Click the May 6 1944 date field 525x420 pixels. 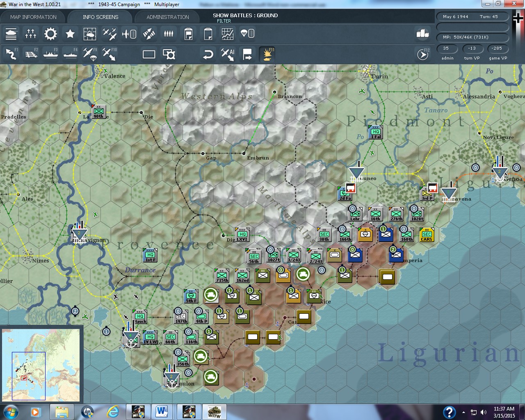click(x=472, y=17)
